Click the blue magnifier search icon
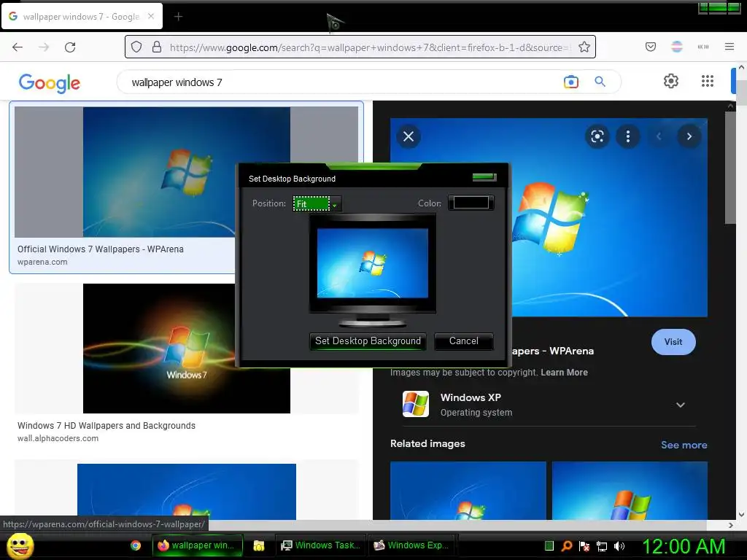 click(x=600, y=82)
